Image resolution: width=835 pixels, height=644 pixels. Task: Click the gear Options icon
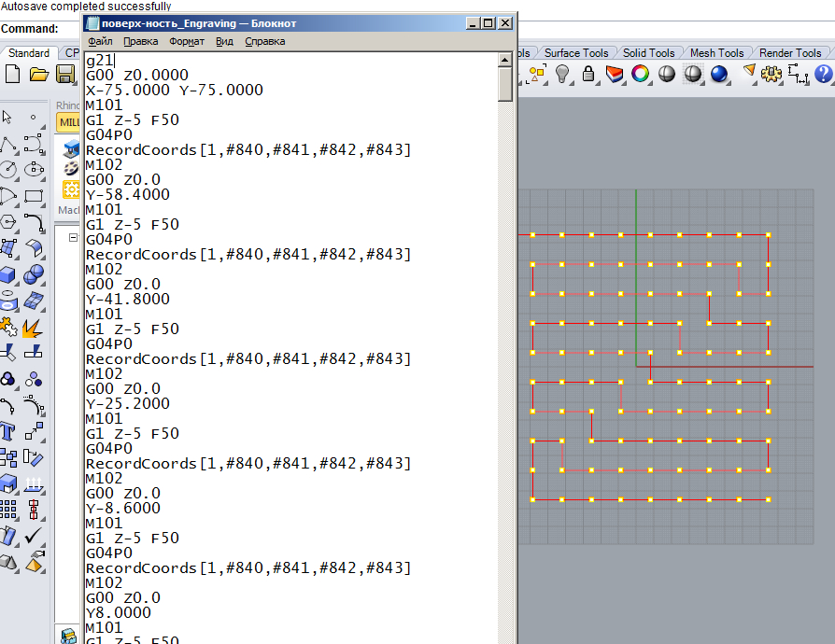point(771,74)
